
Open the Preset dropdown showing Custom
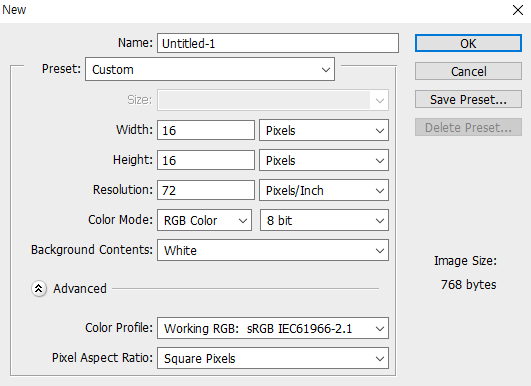coord(210,69)
